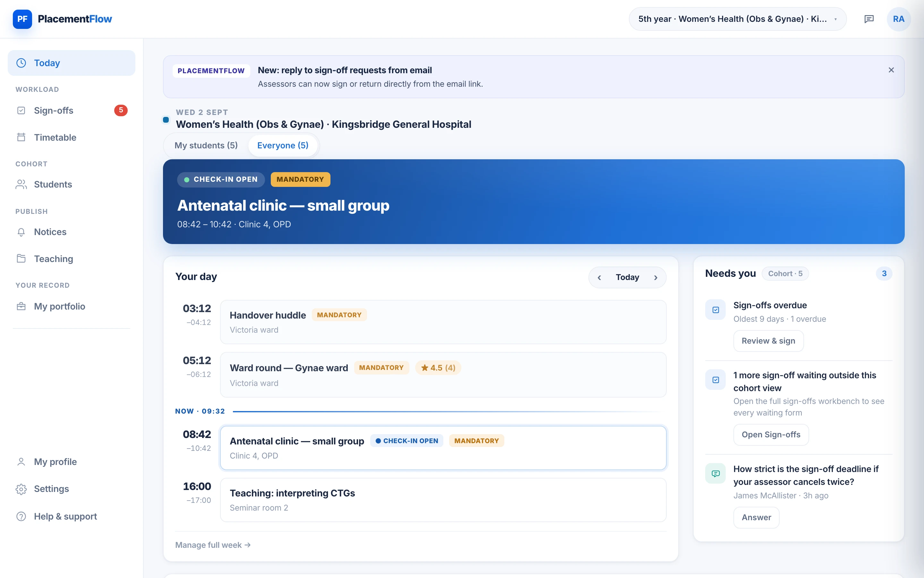The height and width of the screenshot is (578, 924).
Task: Click the 3 count badge in Needs you
Action: click(884, 273)
